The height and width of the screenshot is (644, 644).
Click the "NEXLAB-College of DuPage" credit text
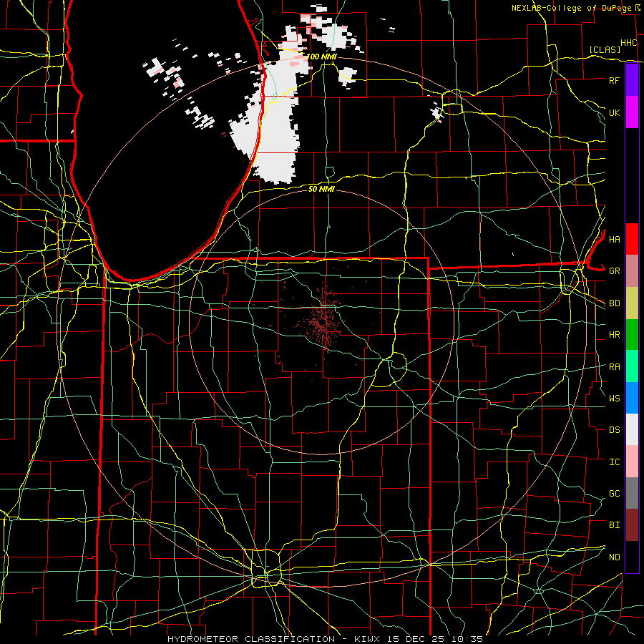(571, 8)
